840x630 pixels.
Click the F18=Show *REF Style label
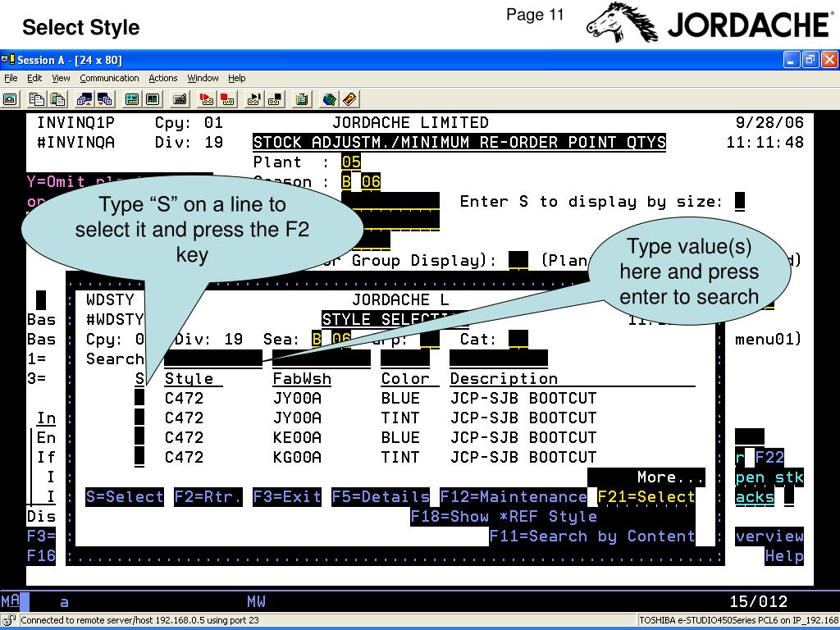point(504,517)
